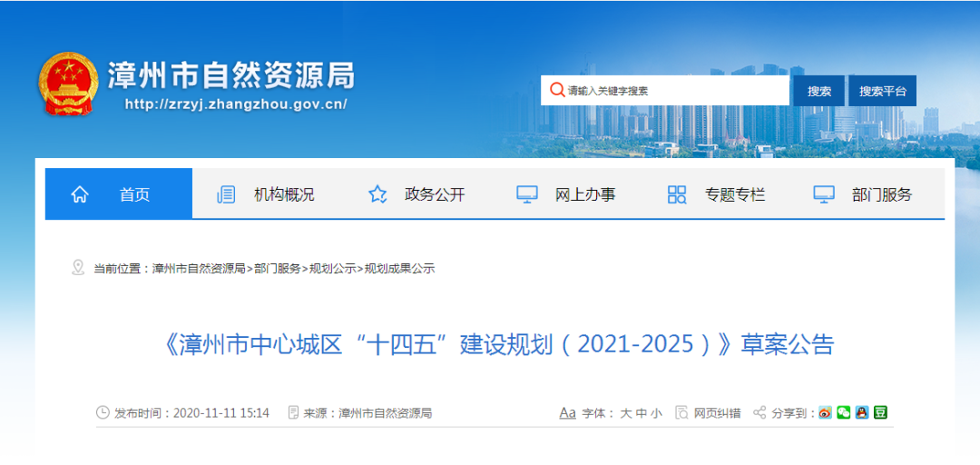The width and height of the screenshot is (980, 465).
Task: Share the article to WeChat
Action: (843, 412)
